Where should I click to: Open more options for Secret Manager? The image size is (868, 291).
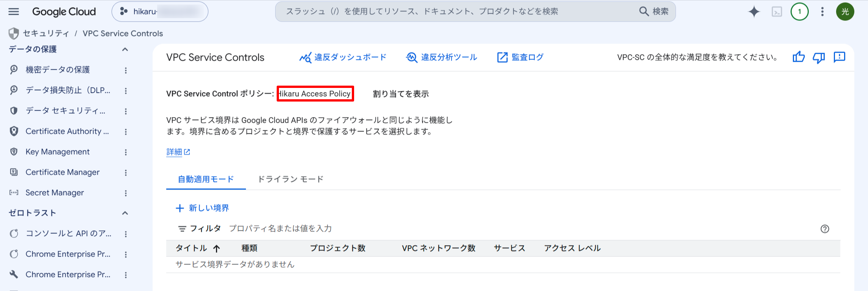(126, 193)
